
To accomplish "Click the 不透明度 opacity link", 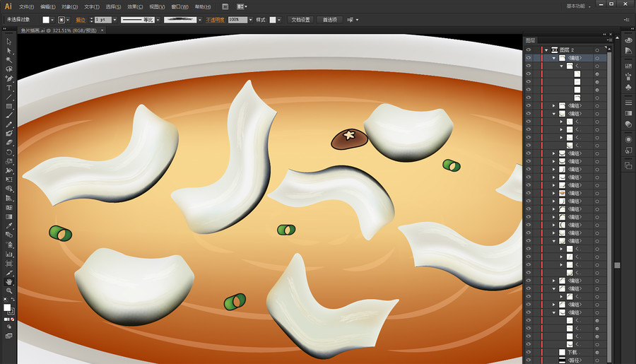I will pyautogui.click(x=215, y=20).
